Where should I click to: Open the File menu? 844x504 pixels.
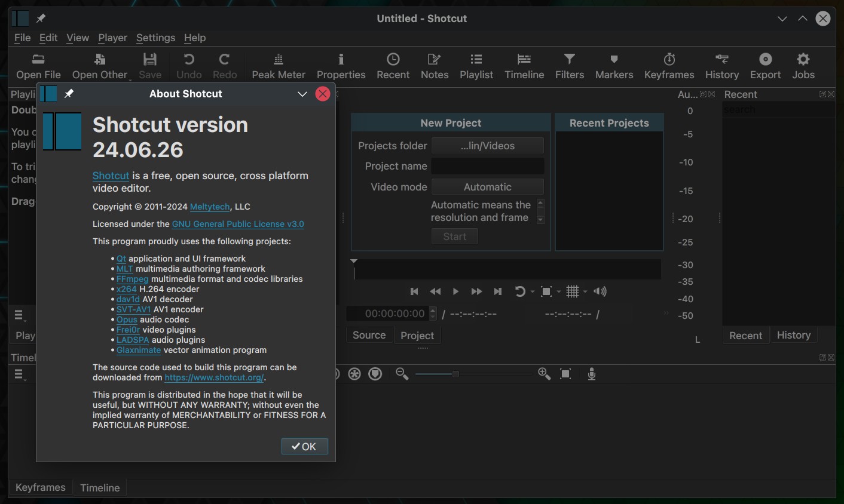click(x=22, y=38)
